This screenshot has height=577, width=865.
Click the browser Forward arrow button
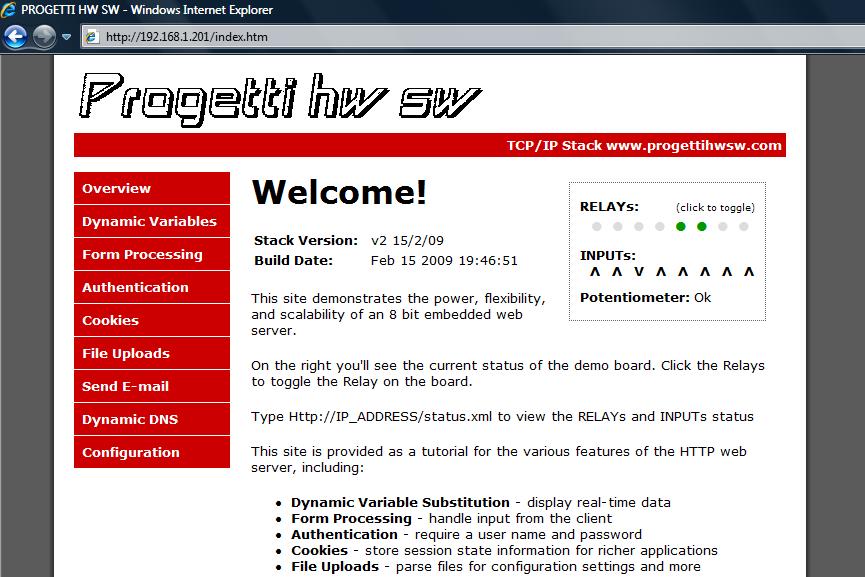pos(44,37)
